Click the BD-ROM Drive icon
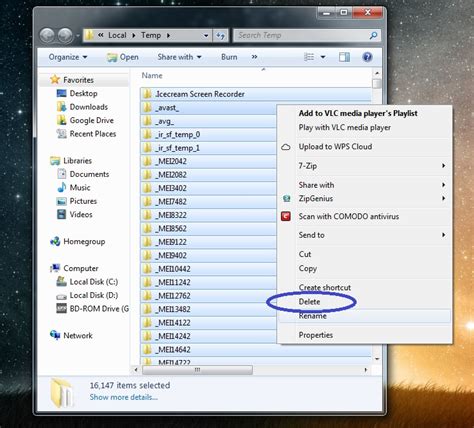474x428 pixels. click(x=62, y=308)
